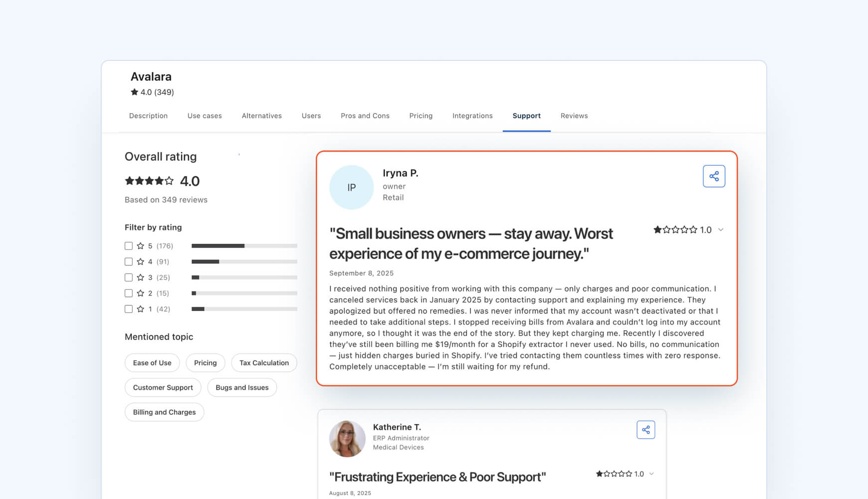Screen dimensions: 868x499
Task: Open the Reviews tab
Action: [x=574, y=115]
